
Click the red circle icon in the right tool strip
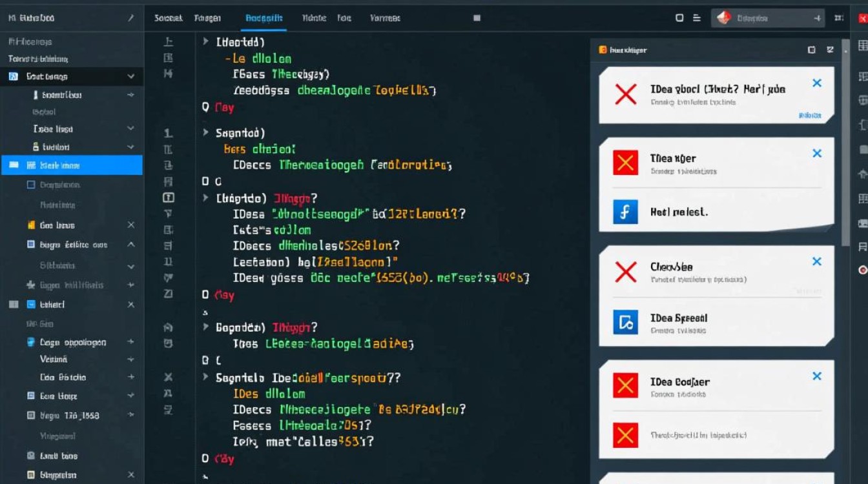tap(862, 270)
